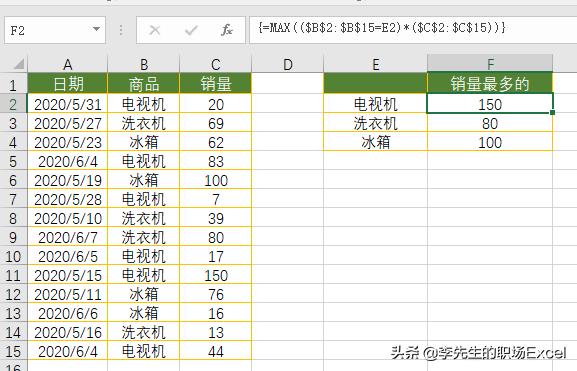Click date cell 2020/5/10
The image size is (577, 371).
coord(67,218)
